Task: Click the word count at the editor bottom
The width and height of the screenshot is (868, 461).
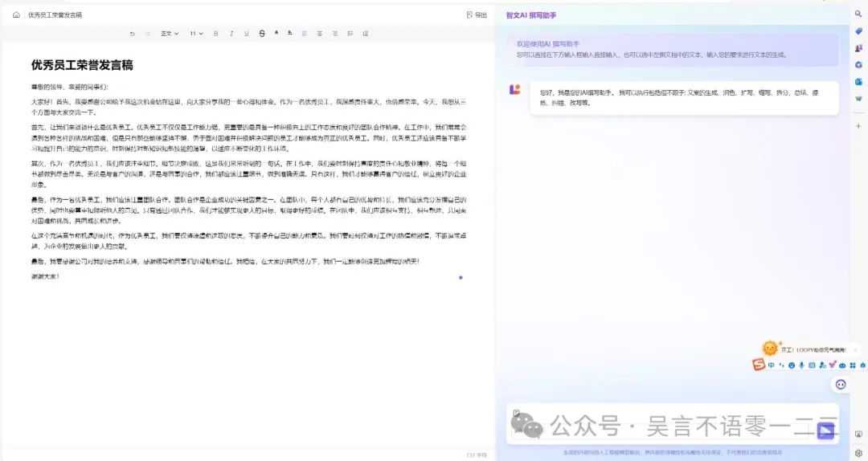Action: coord(476,455)
